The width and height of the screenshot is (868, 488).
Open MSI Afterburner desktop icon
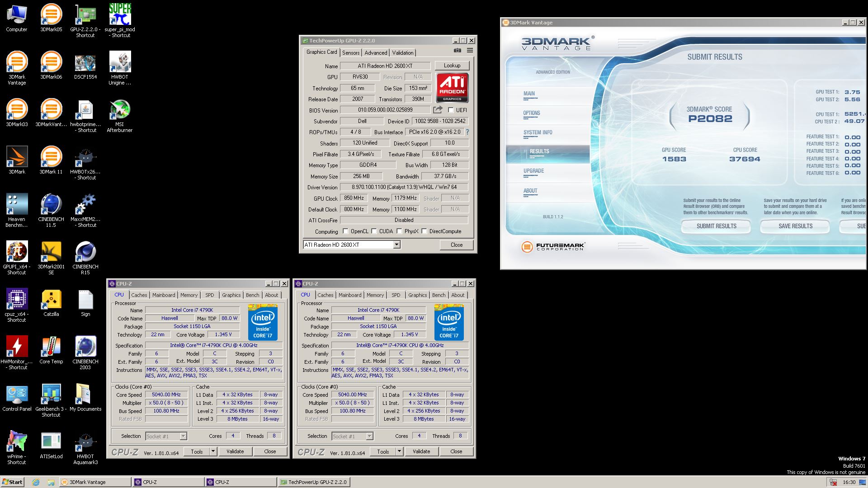coord(120,116)
